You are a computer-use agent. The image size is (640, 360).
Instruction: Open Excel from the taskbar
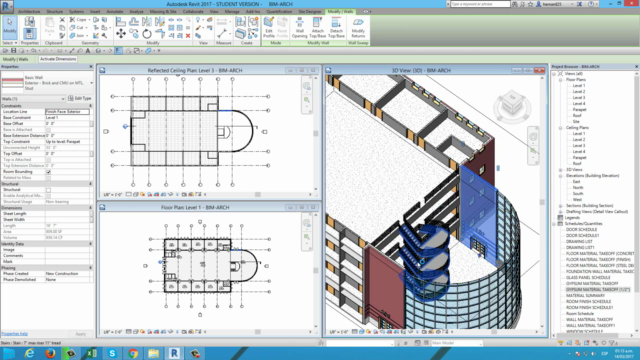tap(91, 353)
